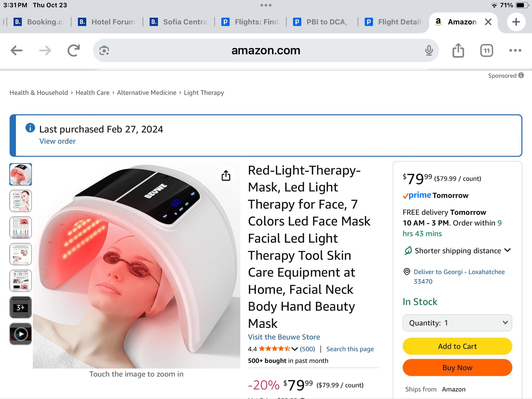Image resolution: width=532 pixels, height=399 pixels.
Task: Expand the star rating breakdown chevron
Action: [294, 349]
